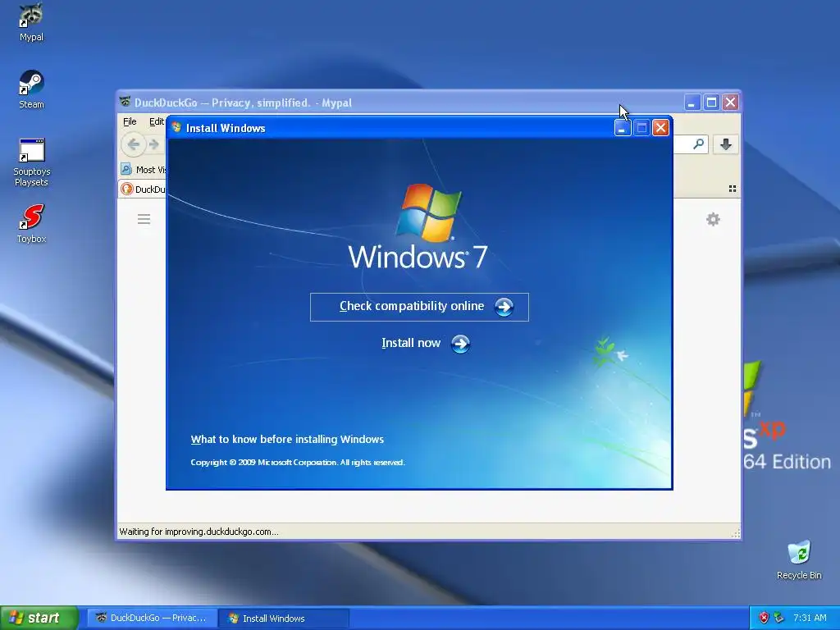Open the Windows XP start menu
The width and height of the screenshot is (840, 630).
click(39, 618)
